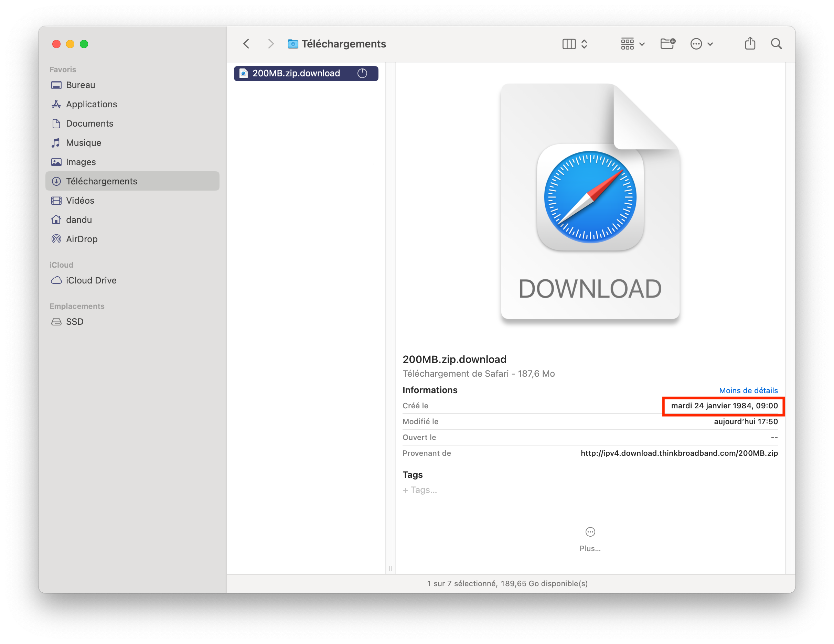The width and height of the screenshot is (834, 644).
Task: Select the SSD volume in sidebar
Action: [132, 321]
